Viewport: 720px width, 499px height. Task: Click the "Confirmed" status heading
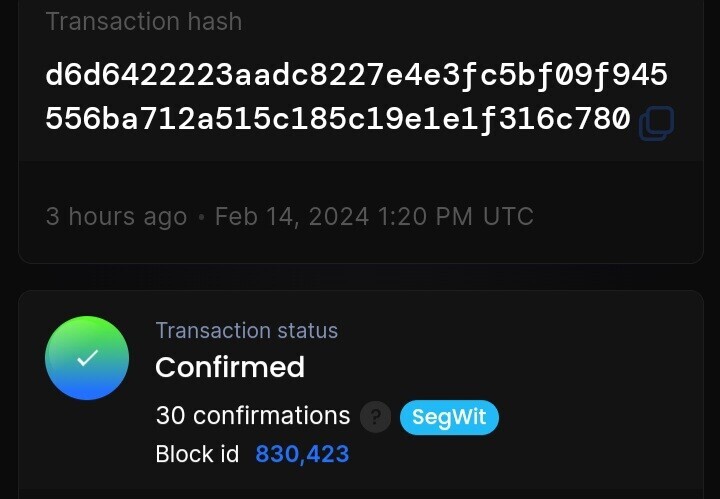pyautogui.click(x=230, y=367)
